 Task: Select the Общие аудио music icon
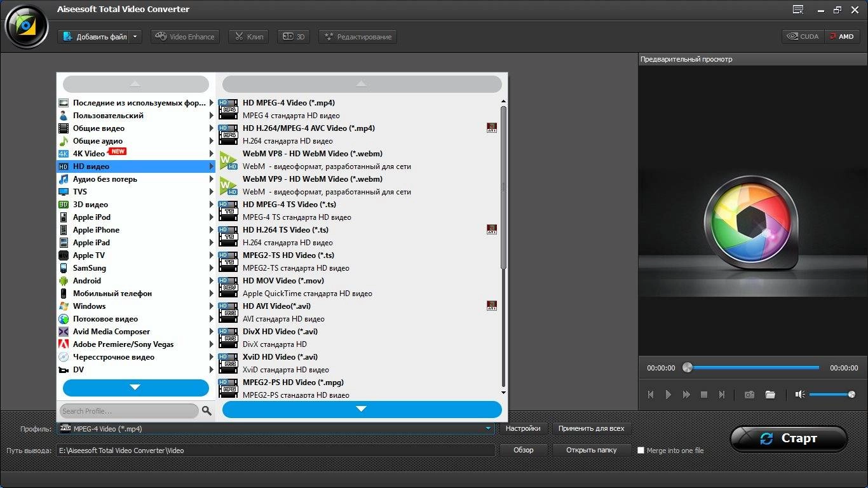coord(64,141)
